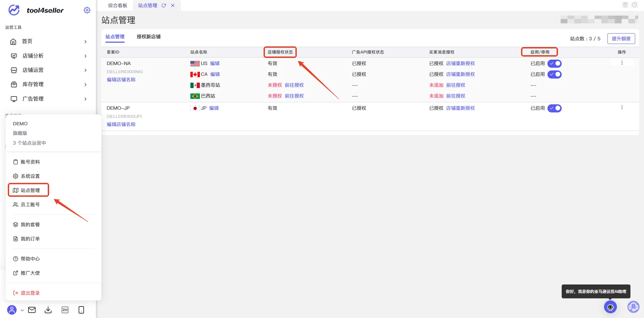Click the US flag icon

click(195, 63)
